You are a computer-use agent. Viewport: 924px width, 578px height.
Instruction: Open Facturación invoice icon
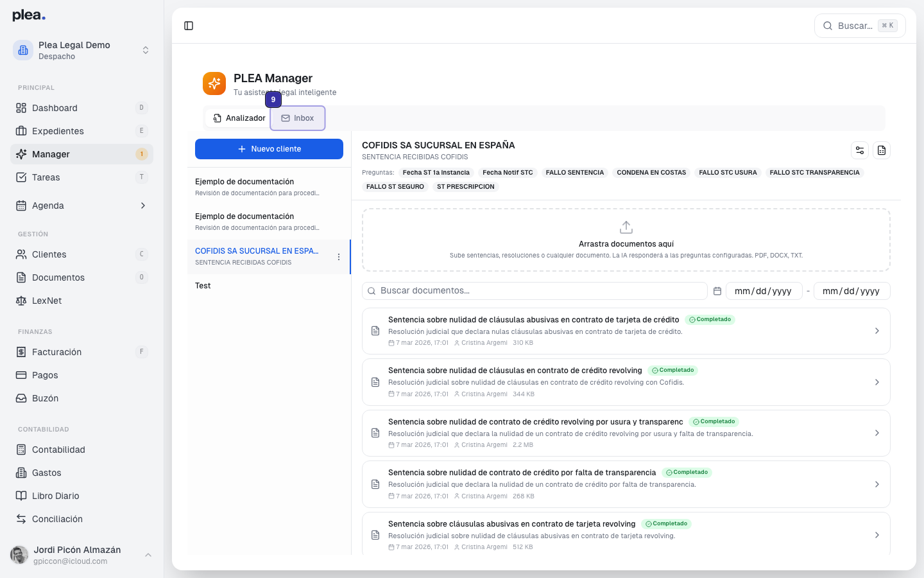click(21, 352)
